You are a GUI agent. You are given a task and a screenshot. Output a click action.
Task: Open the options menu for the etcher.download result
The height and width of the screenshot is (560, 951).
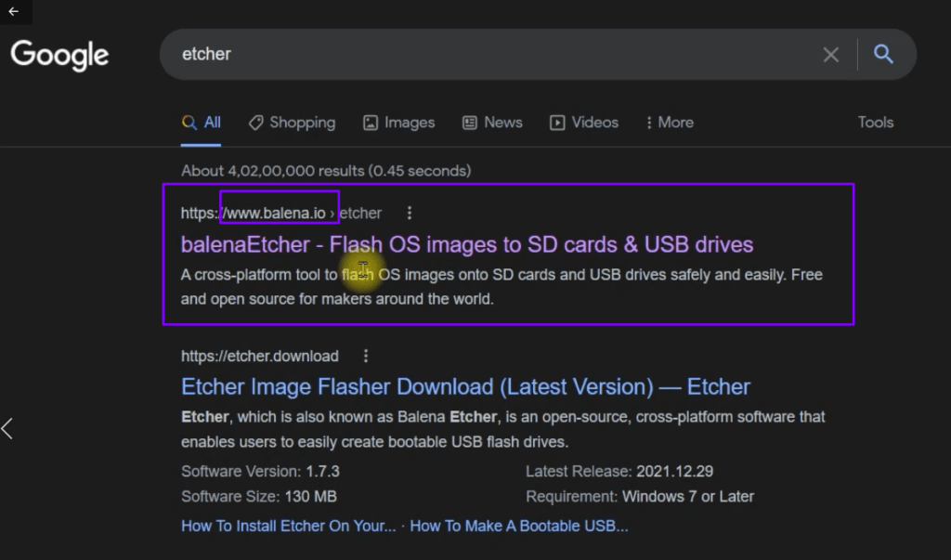(x=366, y=356)
